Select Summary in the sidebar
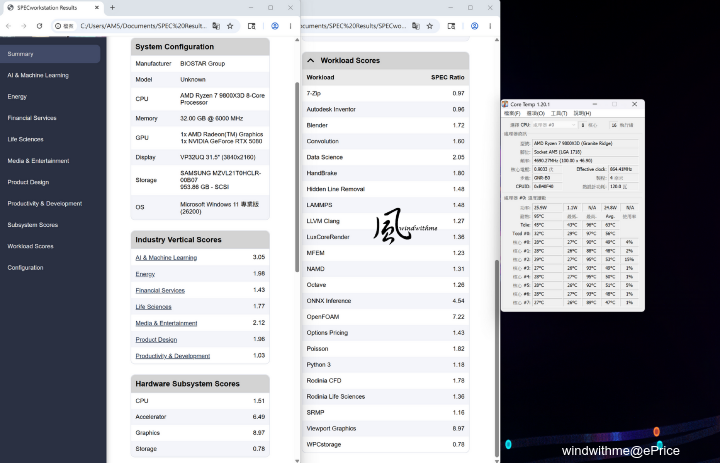The width and height of the screenshot is (720, 463). point(50,54)
